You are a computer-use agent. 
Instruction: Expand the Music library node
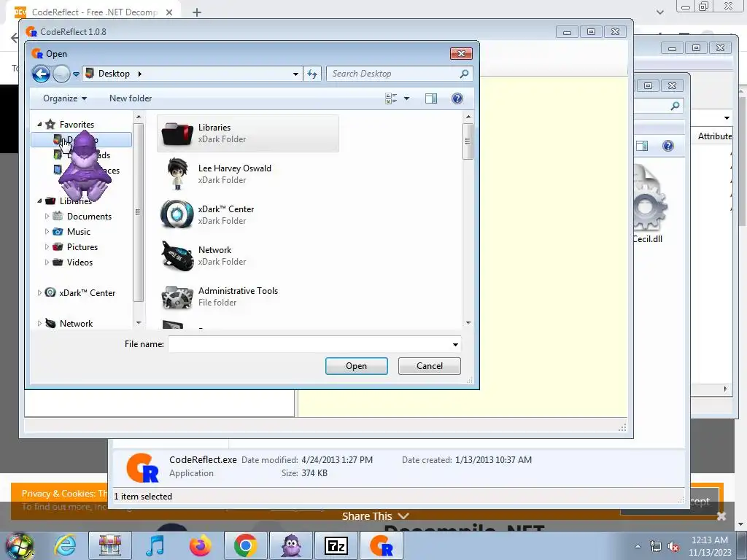47,231
